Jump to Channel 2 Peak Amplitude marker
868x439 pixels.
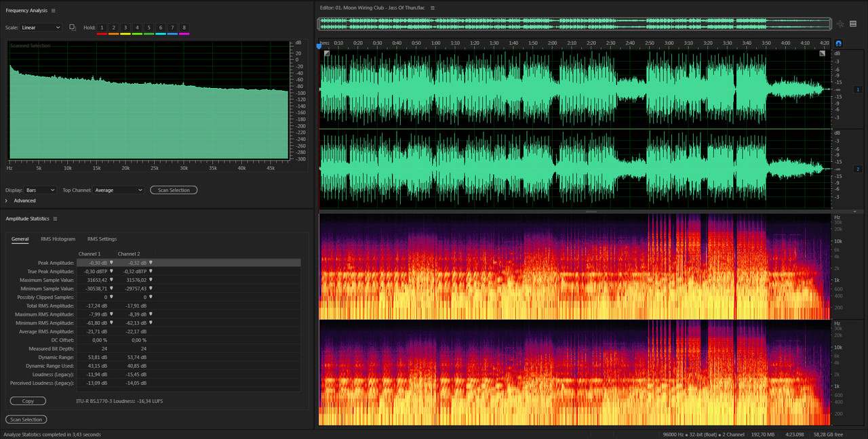coord(151,262)
